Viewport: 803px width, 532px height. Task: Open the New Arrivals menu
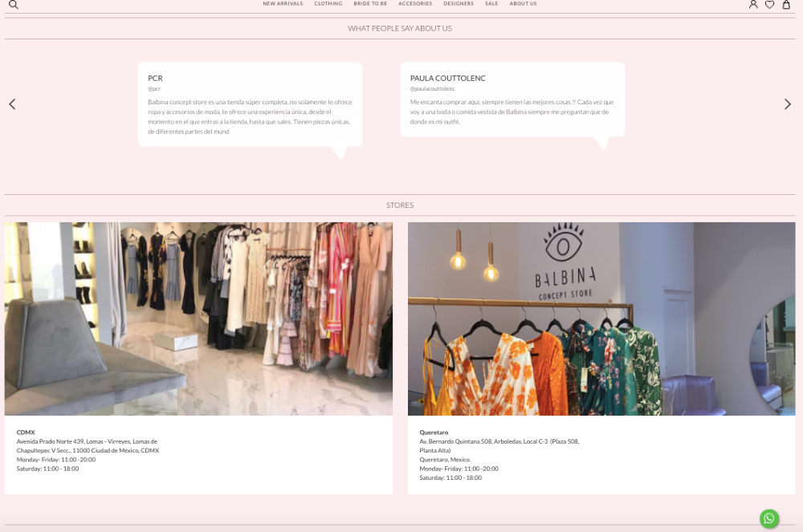pos(283,4)
